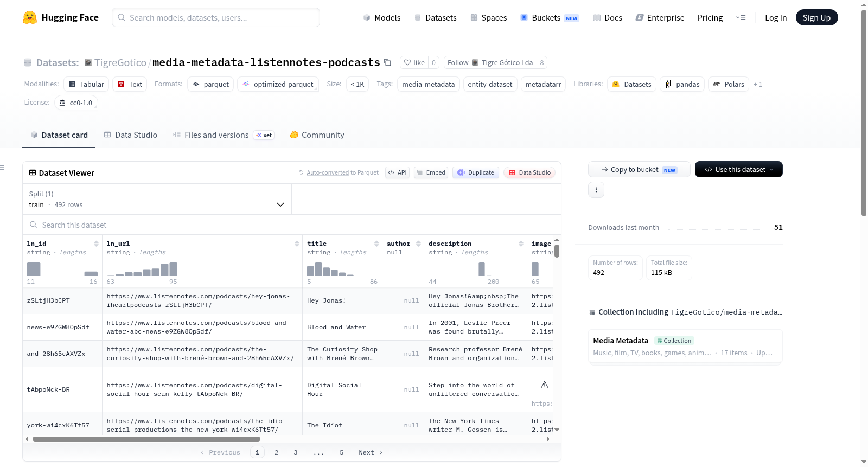This screenshot has height=467, width=868.
Task: Switch to the Data Studio tab
Action: point(131,135)
